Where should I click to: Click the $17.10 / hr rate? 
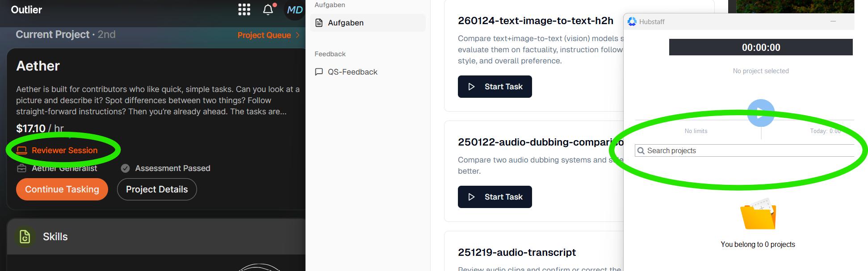tap(40, 129)
